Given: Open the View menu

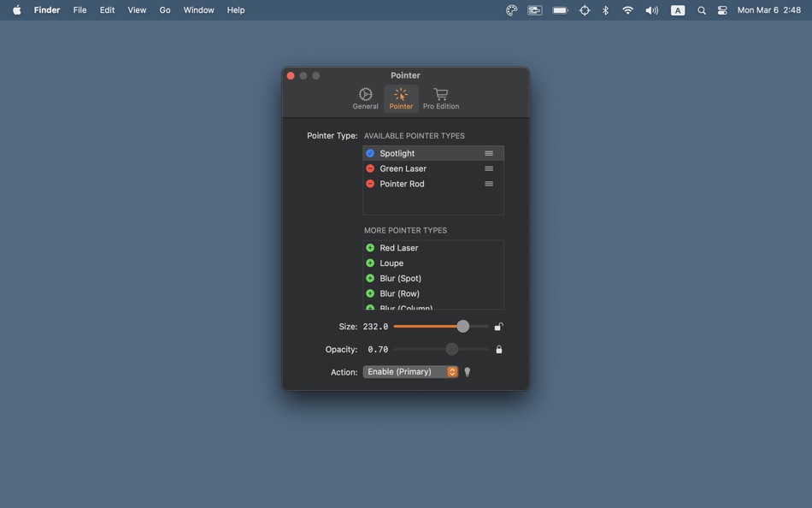Looking at the screenshot, I should coord(137,10).
